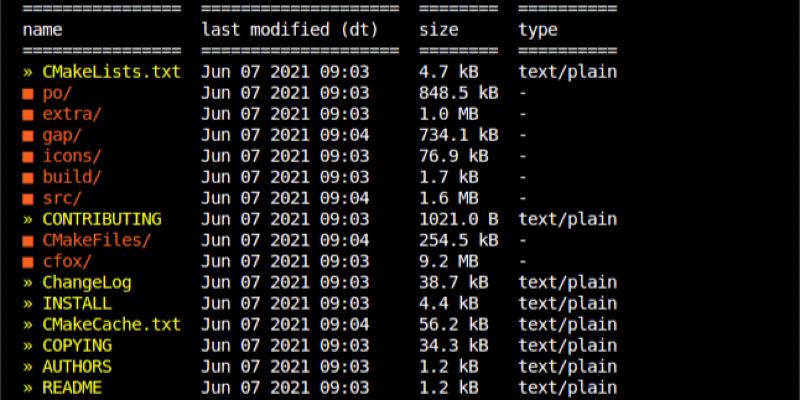This screenshot has width=800, height=400.
Task: Select the INSTALL file name
Action: [x=77, y=303]
